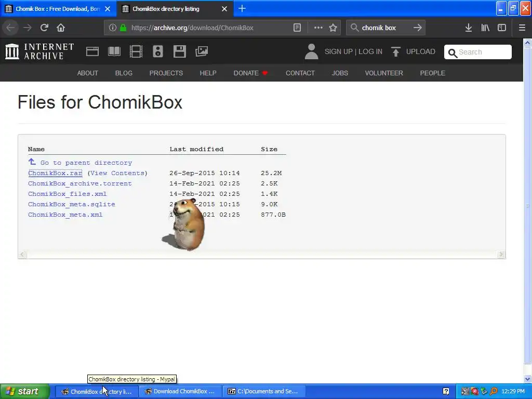Click the address bar URL
532x399 pixels.
192,28
